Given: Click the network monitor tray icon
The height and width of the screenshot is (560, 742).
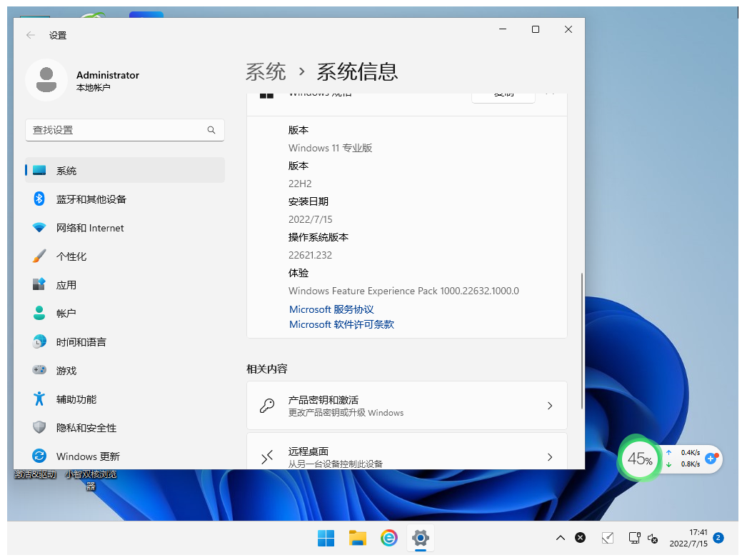Looking at the screenshot, I should 635,538.
